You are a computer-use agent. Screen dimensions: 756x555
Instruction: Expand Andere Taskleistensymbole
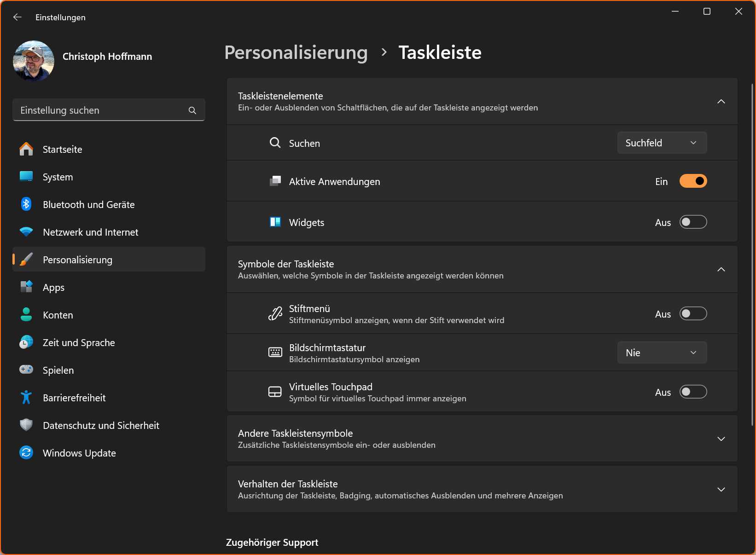coord(721,439)
